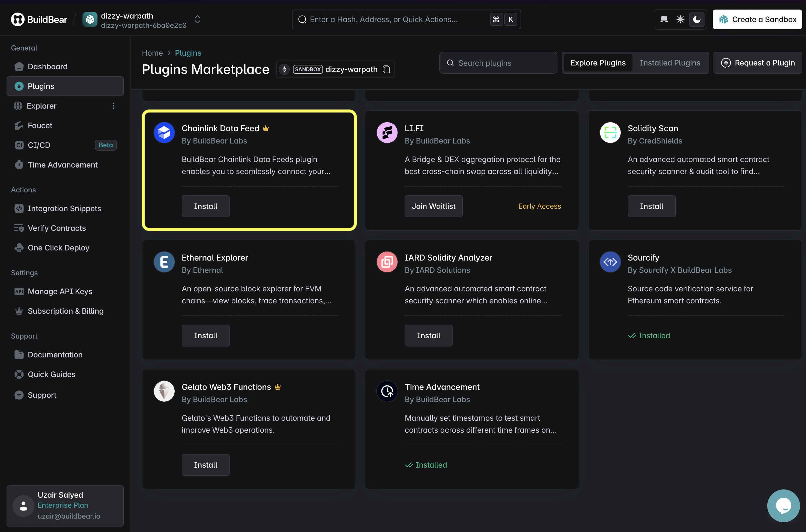The width and height of the screenshot is (806, 532).
Task: Click Verify Contracts icon
Action: [19, 228]
